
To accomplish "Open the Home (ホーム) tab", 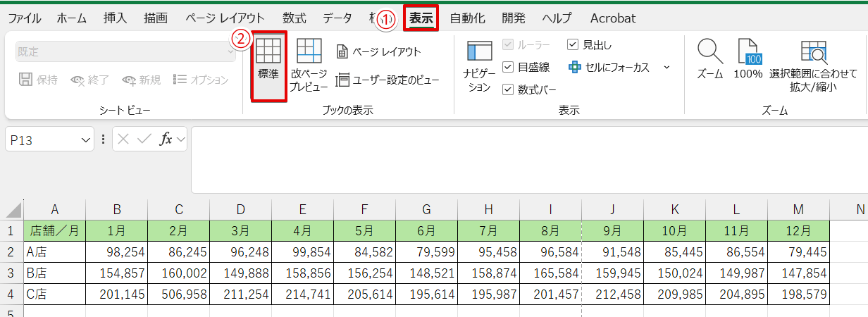I will point(72,18).
